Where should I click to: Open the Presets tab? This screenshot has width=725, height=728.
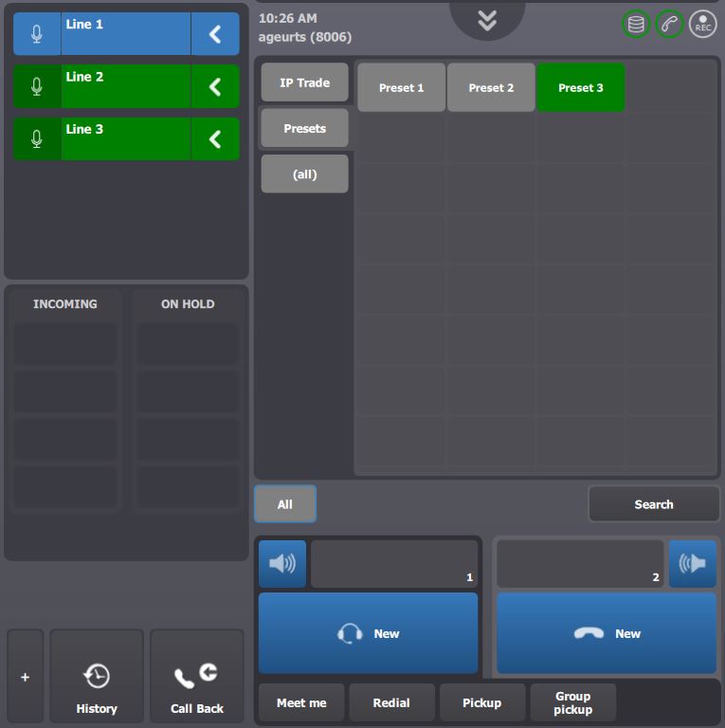[x=304, y=128]
